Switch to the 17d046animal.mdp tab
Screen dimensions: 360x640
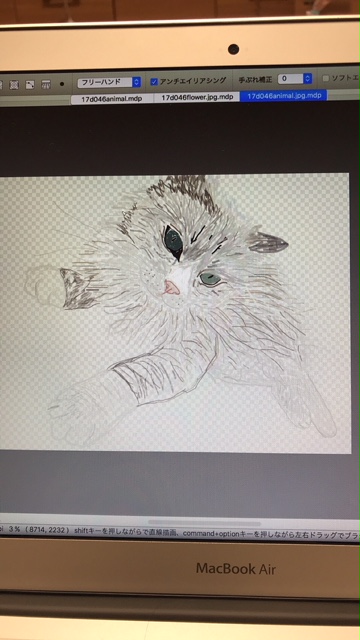[x=112, y=99]
